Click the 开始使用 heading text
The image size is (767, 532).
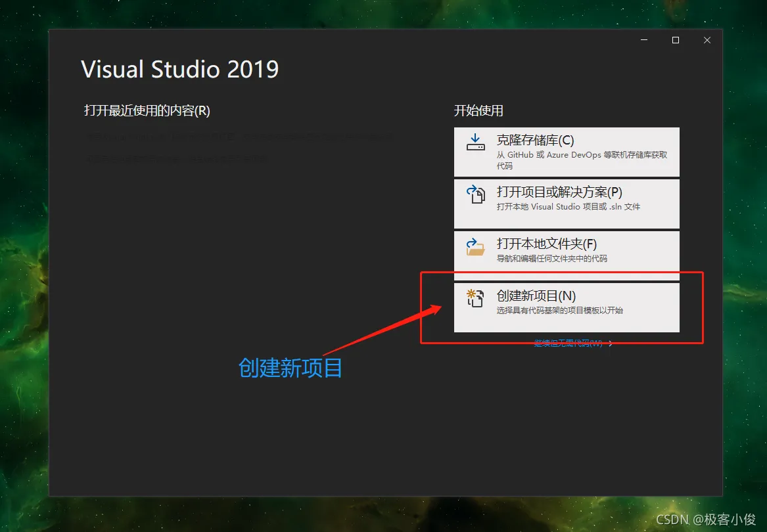click(478, 110)
